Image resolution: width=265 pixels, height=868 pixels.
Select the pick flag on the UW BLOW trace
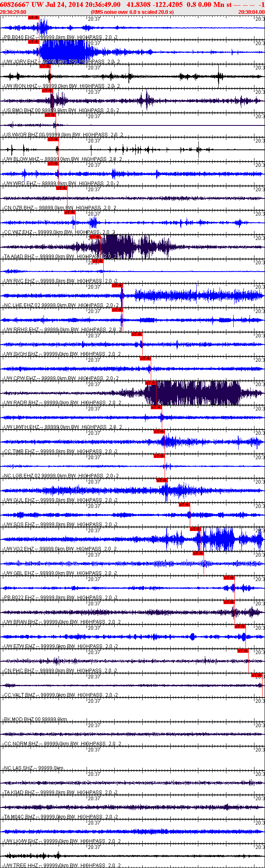coord(53,139)
